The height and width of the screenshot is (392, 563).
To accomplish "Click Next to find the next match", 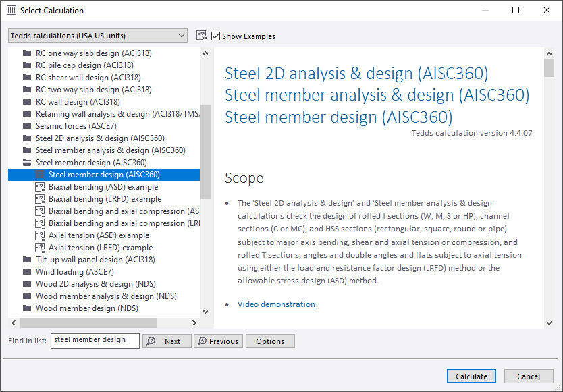I will point(167,341).
